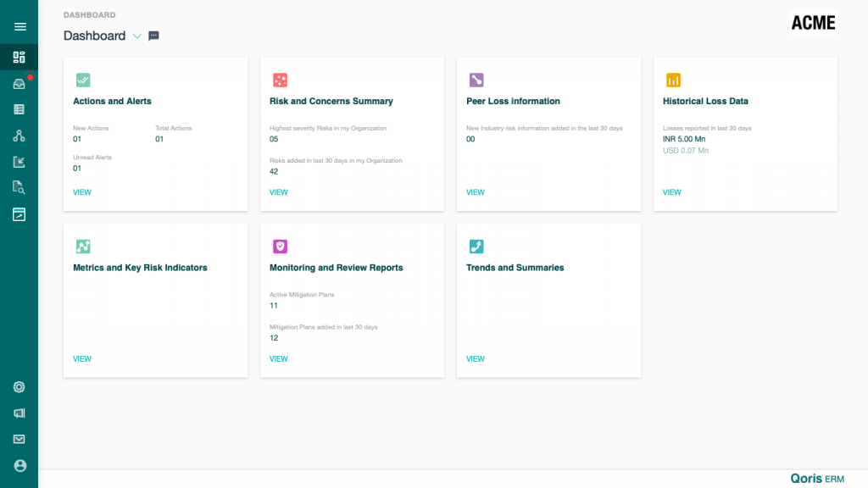View Risk and Concerns Summary details
The image size is (868, 488).
point(278,192)
